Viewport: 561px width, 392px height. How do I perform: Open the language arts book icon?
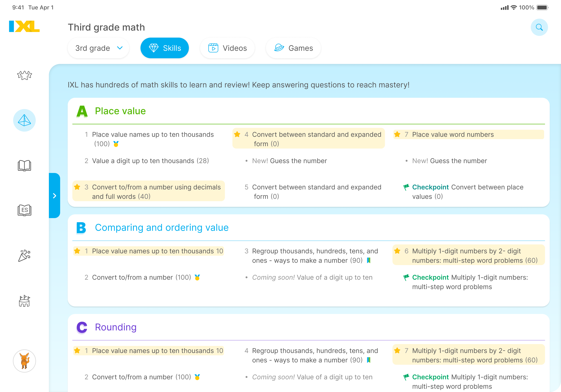click(x=24, y=165)
